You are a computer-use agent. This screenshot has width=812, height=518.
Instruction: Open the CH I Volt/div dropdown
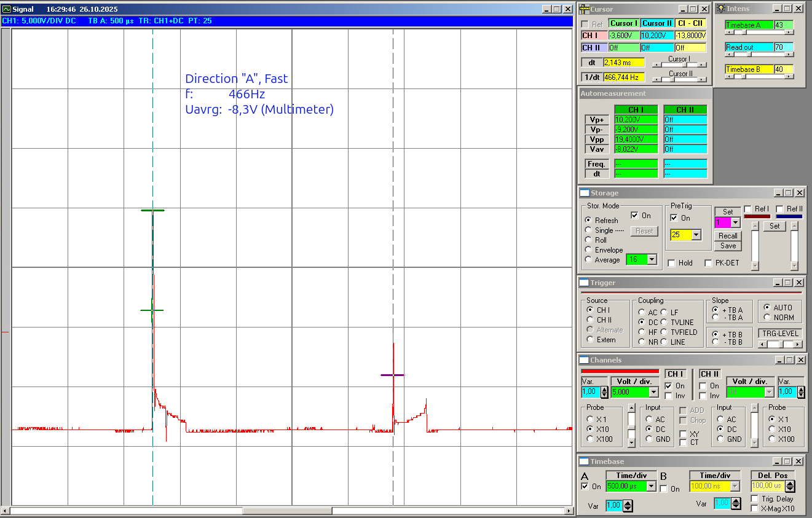click(653, 392)
